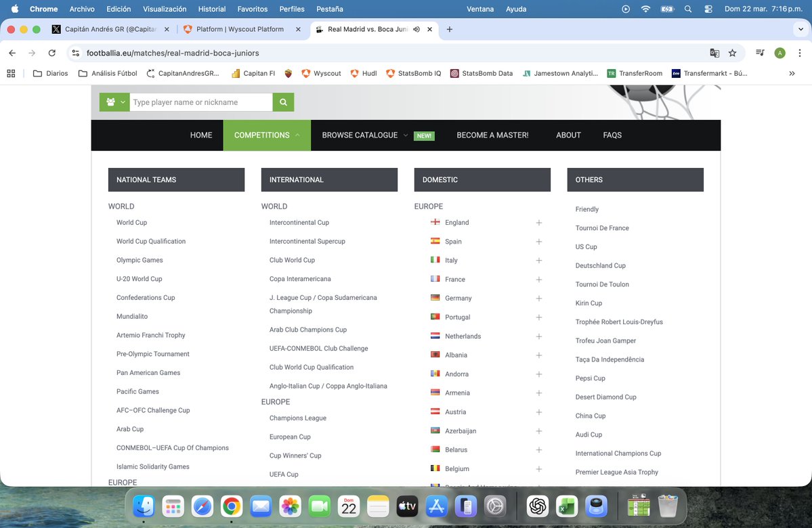Open Trofeu Joan Gamper link
The width and height of the screenshot is (812, 528).
(x=605, y=340)
